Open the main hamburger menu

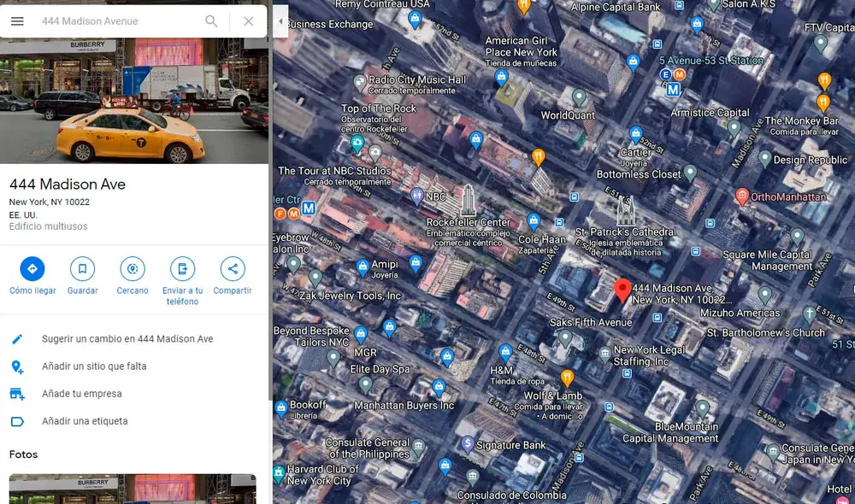(x=17, y=21)
